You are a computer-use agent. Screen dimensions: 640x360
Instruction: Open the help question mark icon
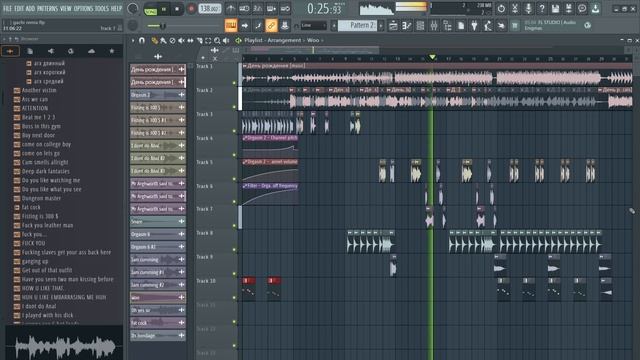542,9
